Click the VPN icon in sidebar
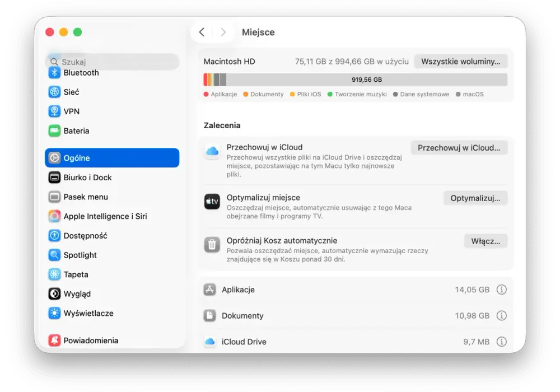 point(54,111)
